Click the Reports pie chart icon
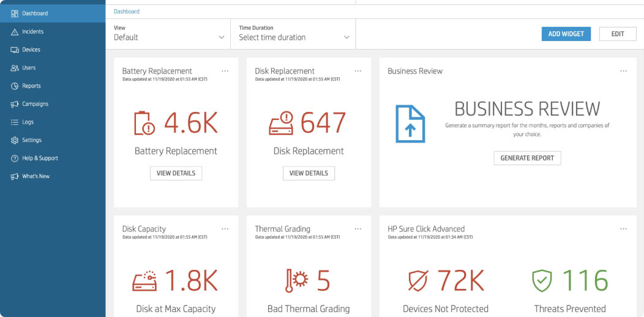 coord(15,86)
